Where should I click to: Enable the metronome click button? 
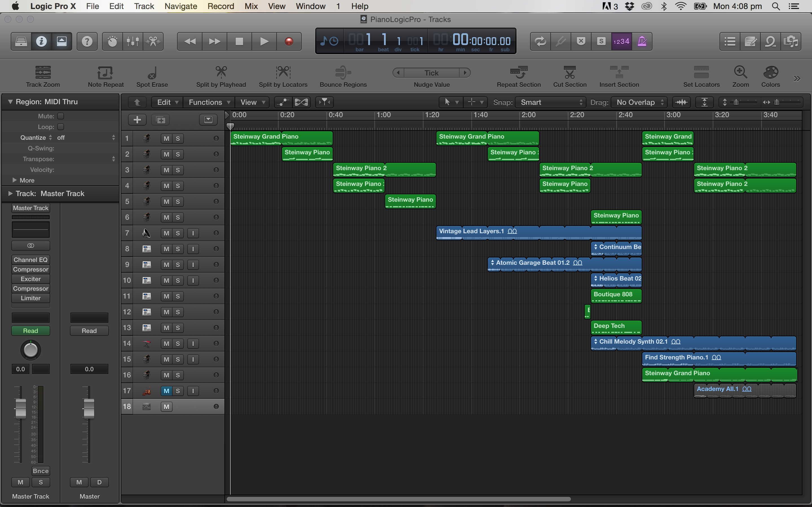click(641, 42)
